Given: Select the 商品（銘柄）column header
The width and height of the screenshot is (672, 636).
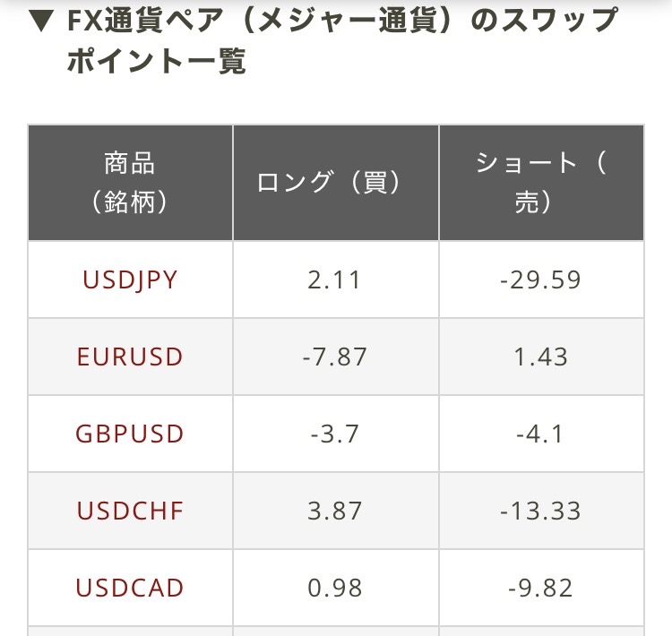Looking at the screenshot, I should click(x=130, y=183).
